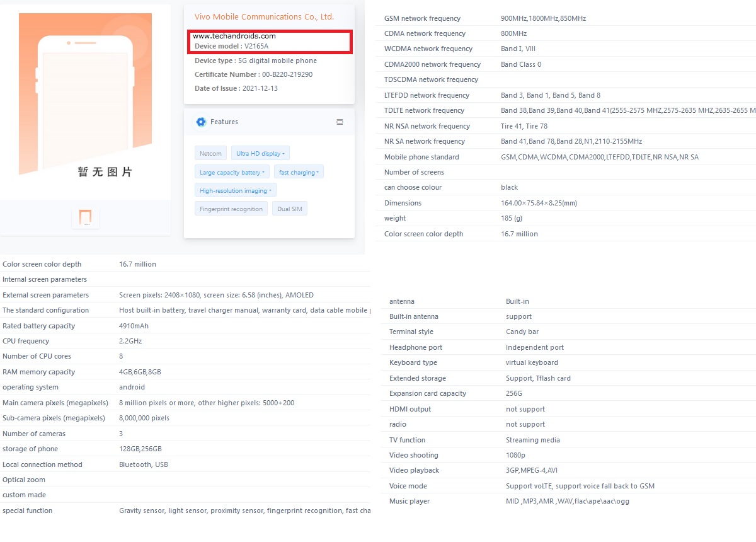Select the Dual SIM feature tag

(x=290, y=209)
